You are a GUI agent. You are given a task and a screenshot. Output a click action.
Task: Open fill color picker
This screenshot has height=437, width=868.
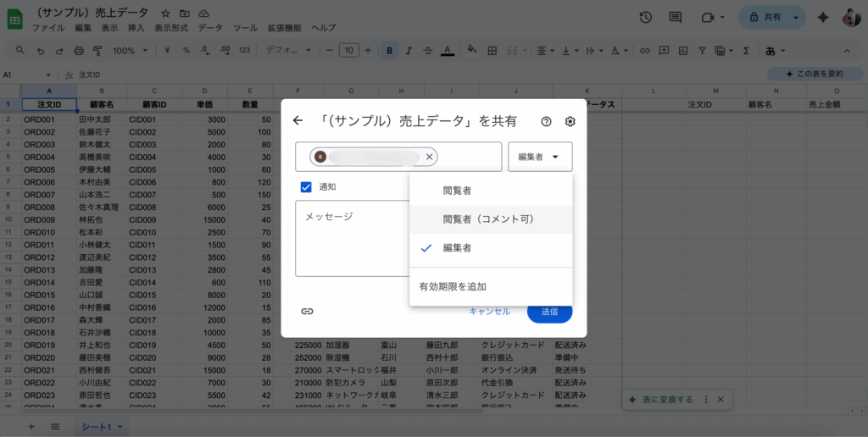(x=471, y=50)
